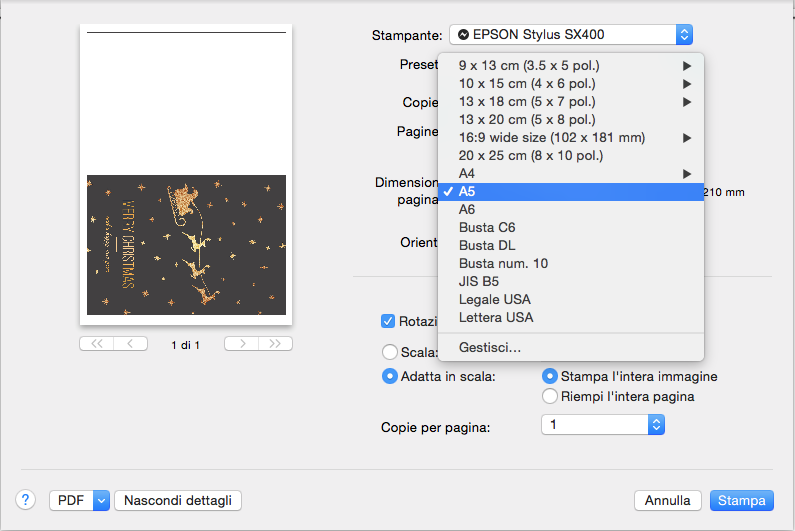Expand submenu arrow for 13 x 18 cm
This screenshot has width=795, height=531.
coord(687,102)
